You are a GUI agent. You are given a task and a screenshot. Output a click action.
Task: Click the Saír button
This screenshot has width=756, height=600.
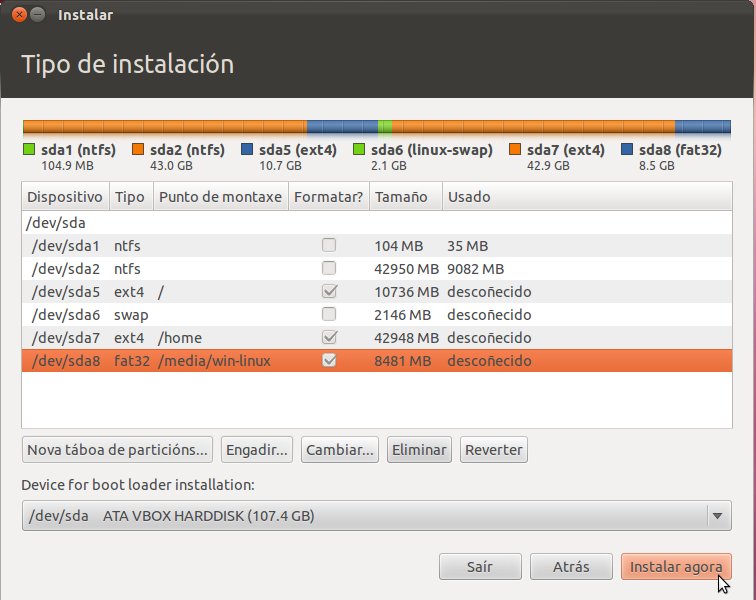(480, 566)
